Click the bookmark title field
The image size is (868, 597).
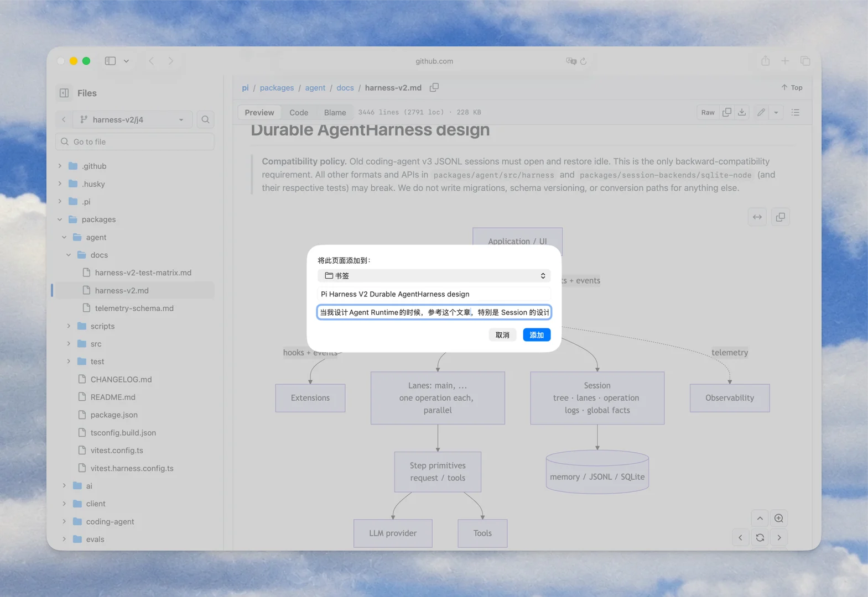(x=434, y=294)
